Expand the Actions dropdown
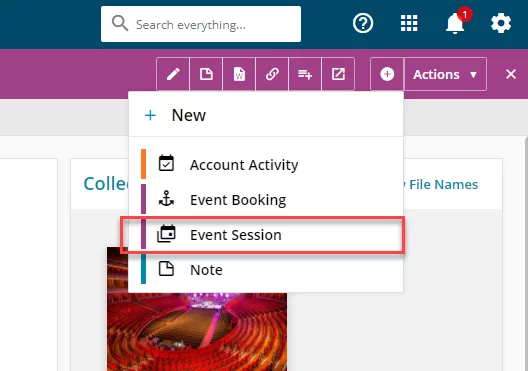Screen dimensions: 528x371 coord(445,74)
